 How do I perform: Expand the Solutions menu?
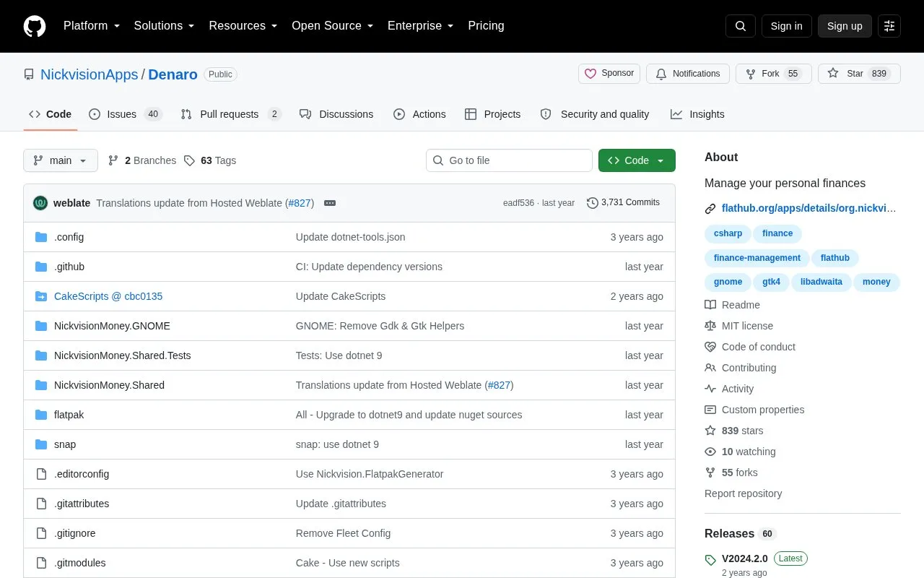point(165,26)
